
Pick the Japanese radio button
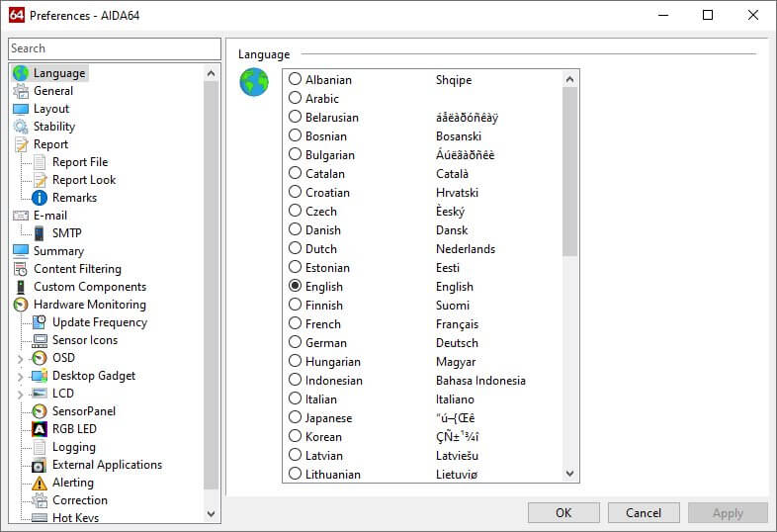tap(295, 417)
